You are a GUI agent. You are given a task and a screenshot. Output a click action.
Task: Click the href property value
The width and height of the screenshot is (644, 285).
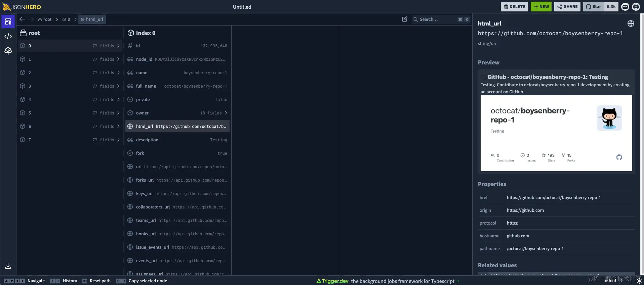tap(554, 197)
